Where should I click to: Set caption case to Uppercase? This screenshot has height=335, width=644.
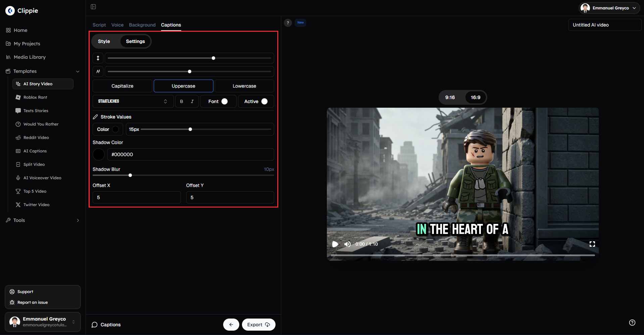(184, 86)
